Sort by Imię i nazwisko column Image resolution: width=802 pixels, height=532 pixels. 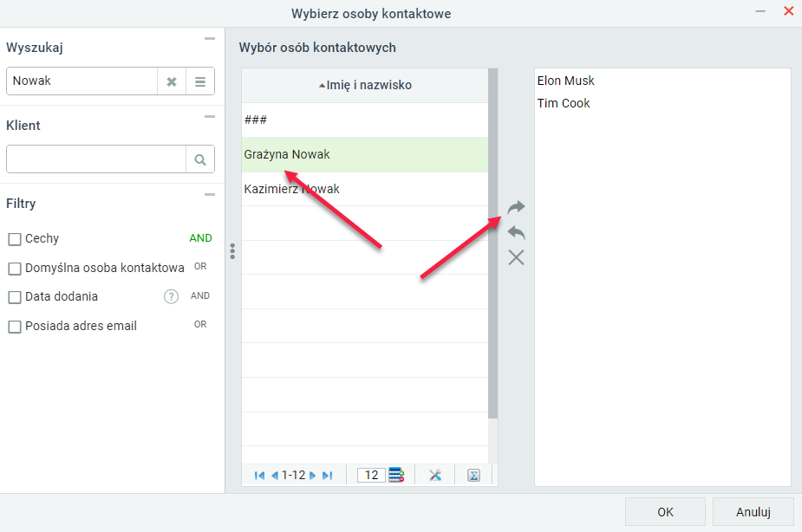point(365,85)
